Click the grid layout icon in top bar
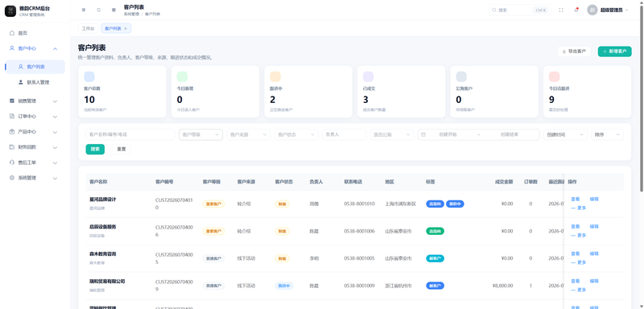Image resolution: width=644 pixels, height=309 pixels. [114, 10]
